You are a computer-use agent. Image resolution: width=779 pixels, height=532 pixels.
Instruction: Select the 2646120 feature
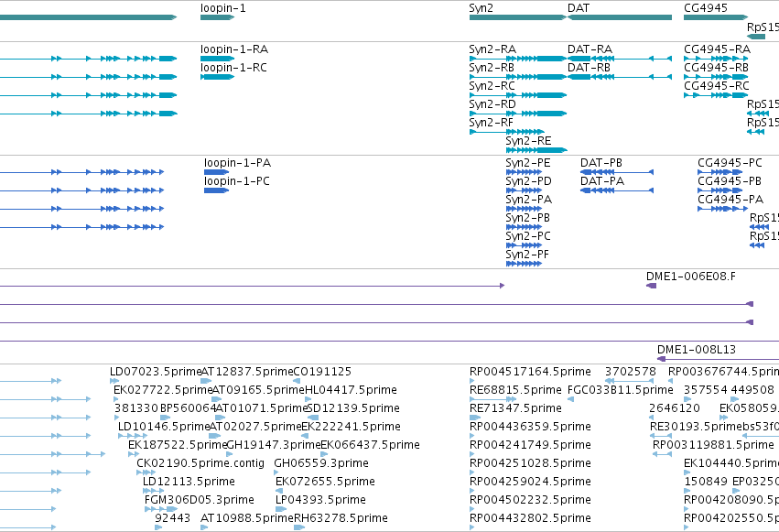tap(652, 418)
